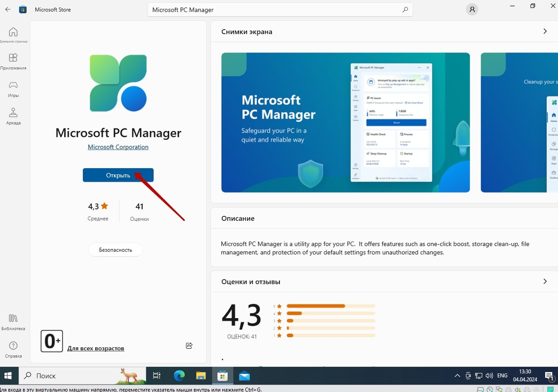The height and width of the screenshot is (392, 558).
Task: Click the 4-star rating bar
Action: pyautogui.click(x=331, y=314)
